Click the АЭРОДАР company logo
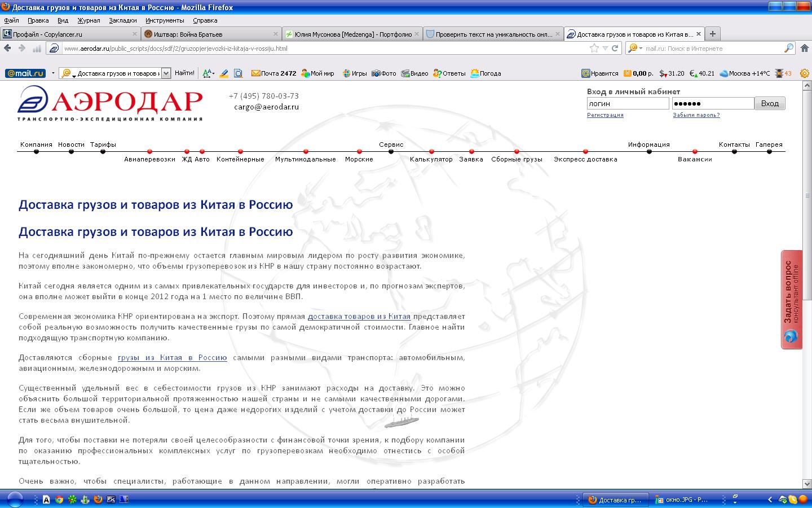The width and height of the screenshot is (812, 508). point(110,103)
